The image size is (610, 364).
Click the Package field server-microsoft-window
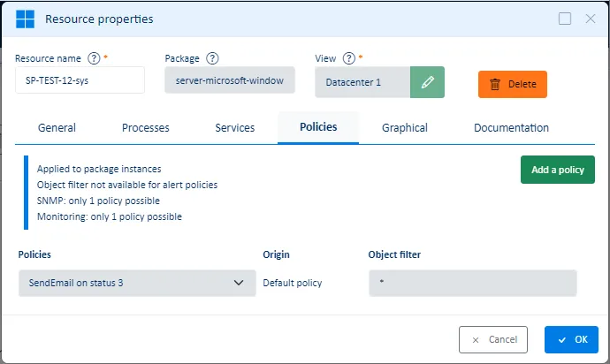(230, 80)
